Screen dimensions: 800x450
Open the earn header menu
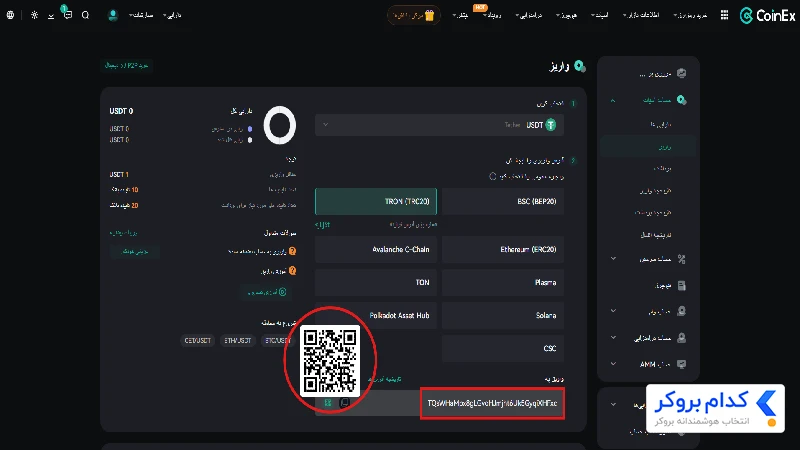(529, 15)
